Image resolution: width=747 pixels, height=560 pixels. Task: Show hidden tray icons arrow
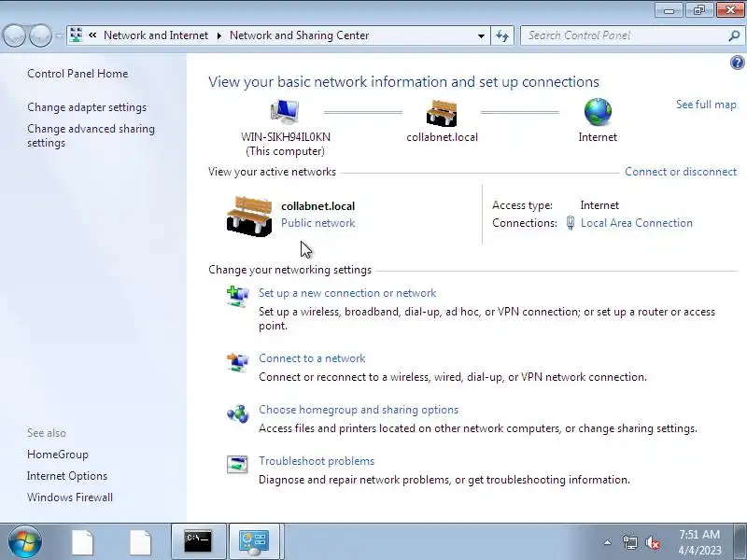click(608, 542)
